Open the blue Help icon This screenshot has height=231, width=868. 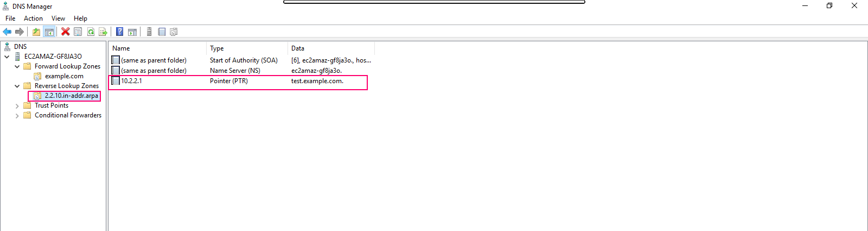tap(119, 32)
